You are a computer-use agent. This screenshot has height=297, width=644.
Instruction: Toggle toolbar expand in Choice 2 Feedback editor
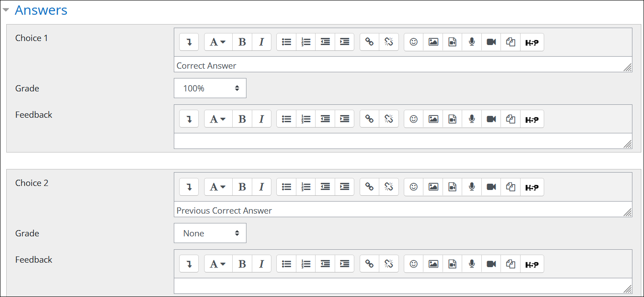[x=189, y=264]
